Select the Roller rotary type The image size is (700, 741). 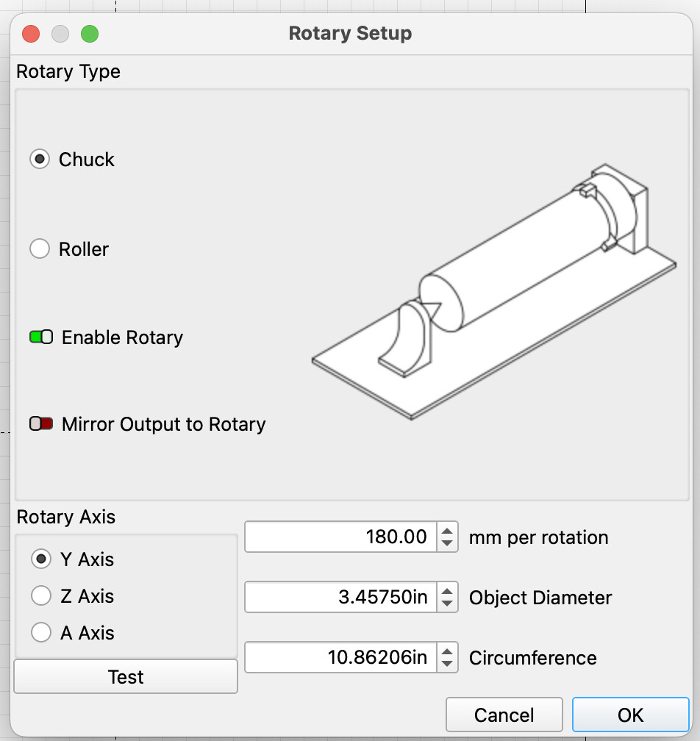(40, 249)
